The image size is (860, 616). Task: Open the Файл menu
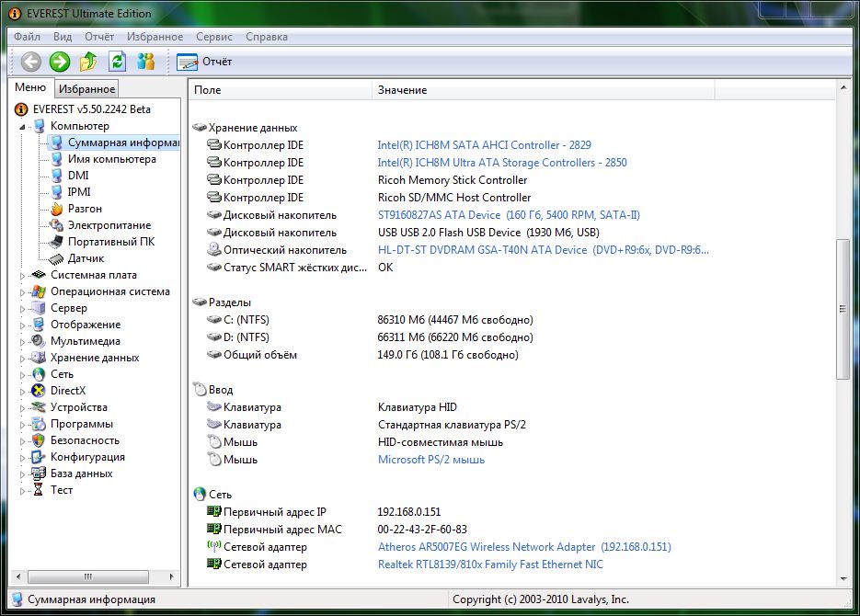pyautogui.click(x=27, y=37)
